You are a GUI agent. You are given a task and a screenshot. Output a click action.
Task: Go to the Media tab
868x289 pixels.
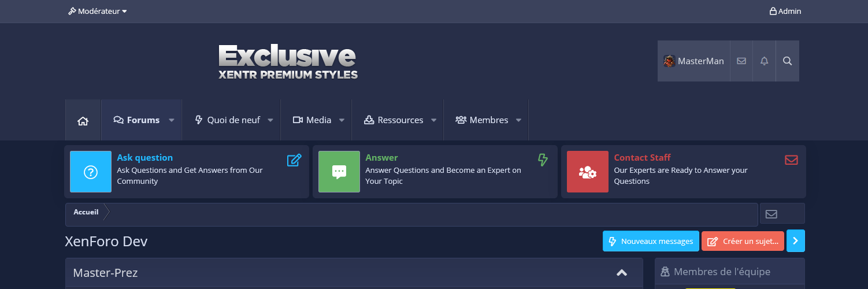tap(312, 120)
